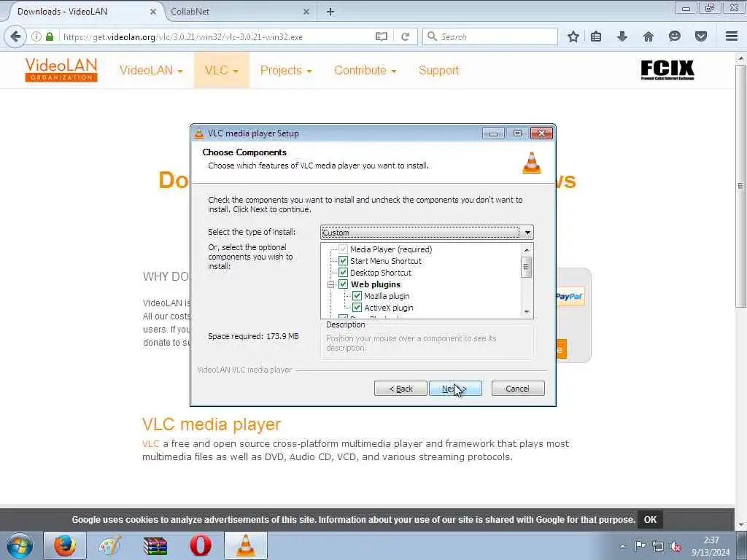Select VLC setup taskbar icon
This screenshot has height=560, width=747.
pyautogui.click(x=246, y=545)
